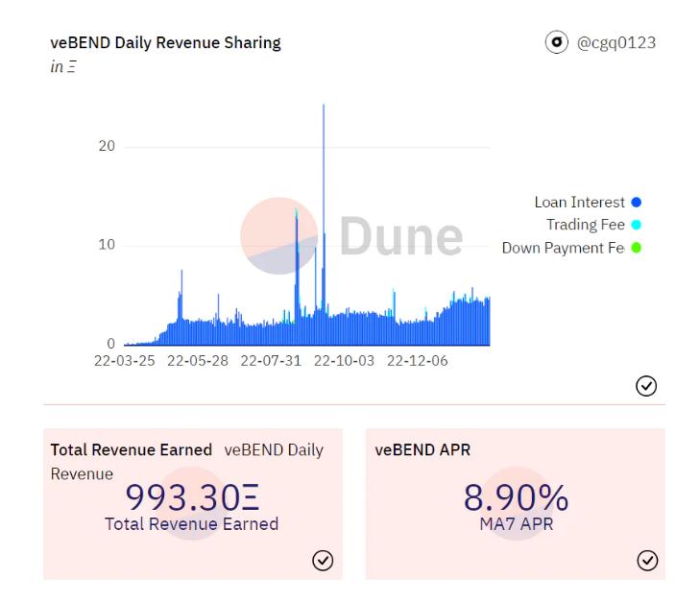This screenshot has height=603, width=700.
Task: Click the checkmark icon below the bar chart
Action: coord(646,385)
